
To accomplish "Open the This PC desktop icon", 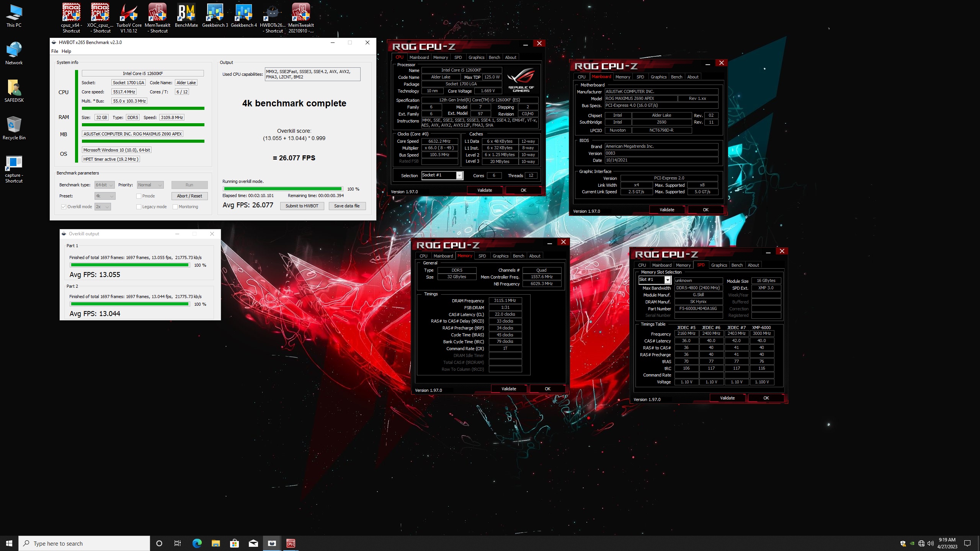I will (14, 16).
